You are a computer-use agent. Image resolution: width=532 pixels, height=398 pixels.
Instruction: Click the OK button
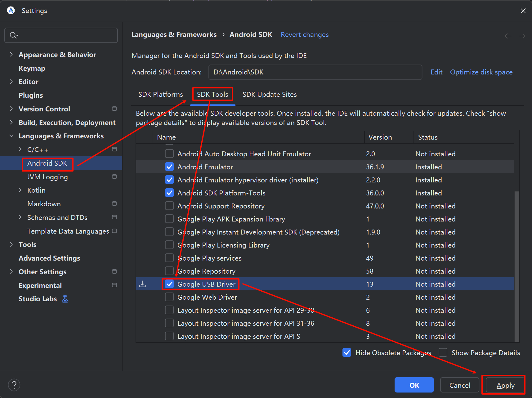[414, 385]
